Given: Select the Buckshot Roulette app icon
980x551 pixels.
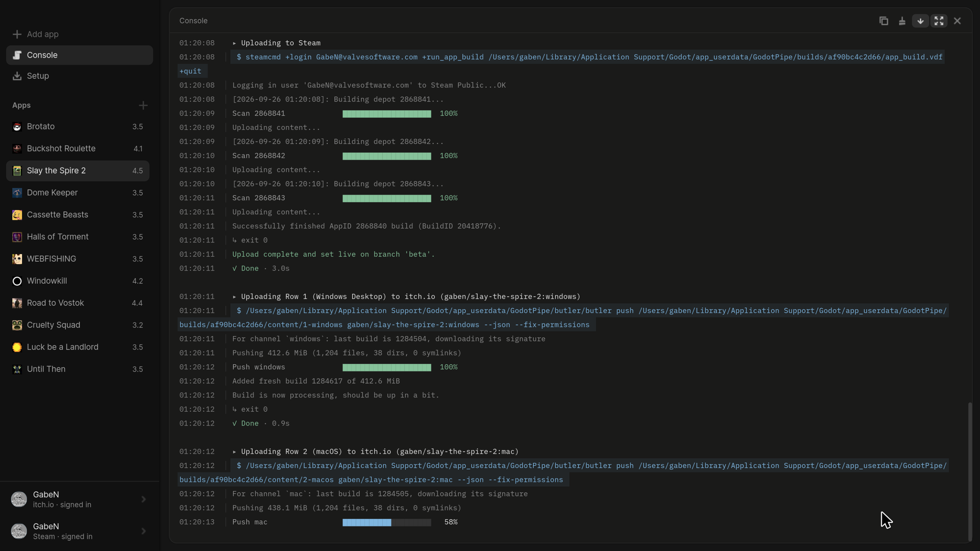Looking at the screenshot, I should [17, 148].
